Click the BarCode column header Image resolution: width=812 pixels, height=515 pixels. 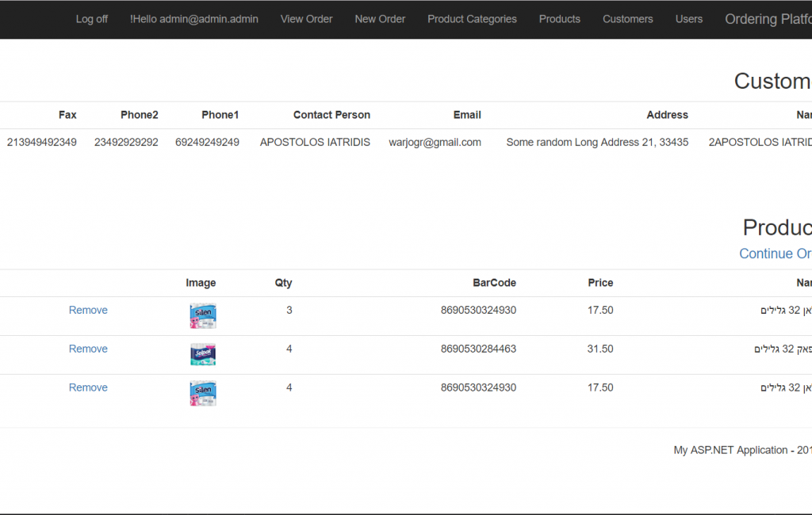pos(494,282)
